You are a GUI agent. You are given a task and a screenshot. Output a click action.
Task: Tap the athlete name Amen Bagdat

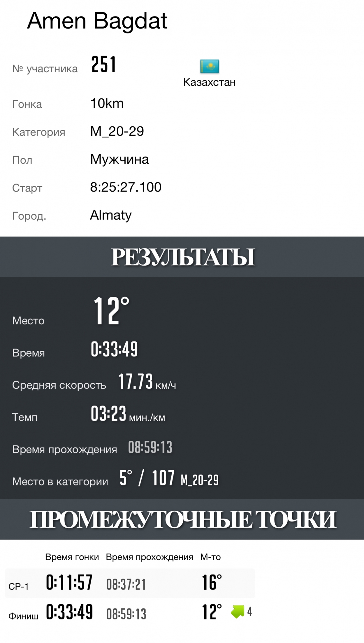pos(97,21)
